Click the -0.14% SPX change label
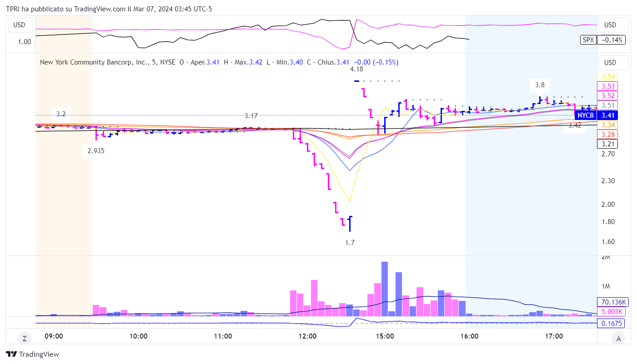637x364 pixels. [x=612, y=40]
